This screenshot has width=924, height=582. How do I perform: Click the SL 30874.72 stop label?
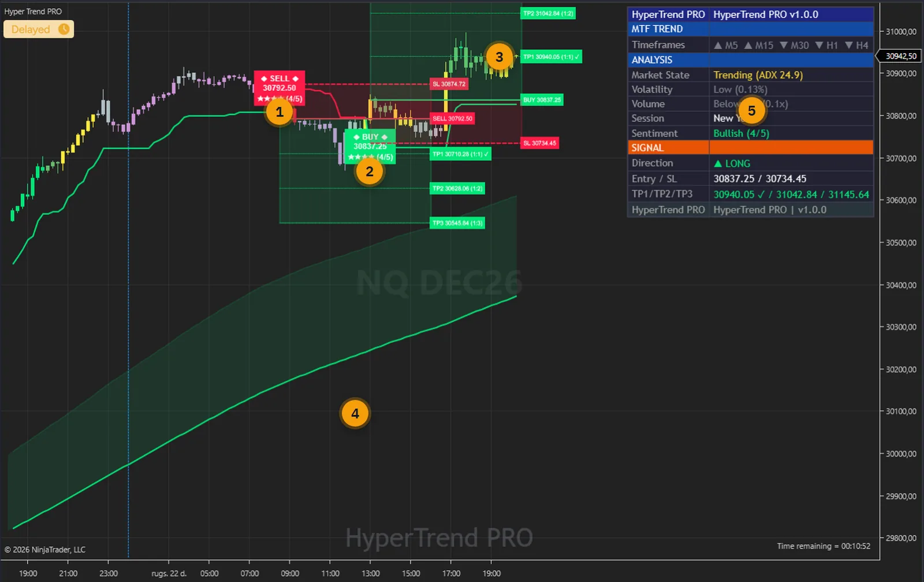pyautogui.click(x=449, y=84)
